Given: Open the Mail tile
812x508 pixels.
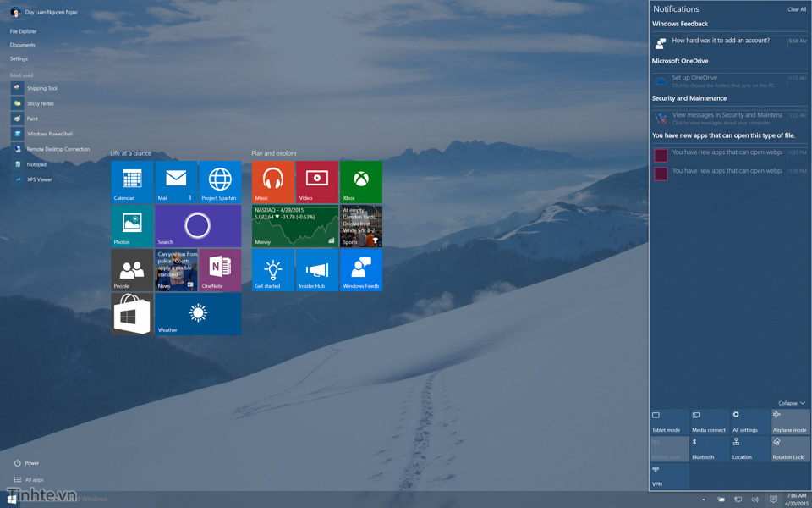Looking at the screenshot, I should tap(176, 182).
